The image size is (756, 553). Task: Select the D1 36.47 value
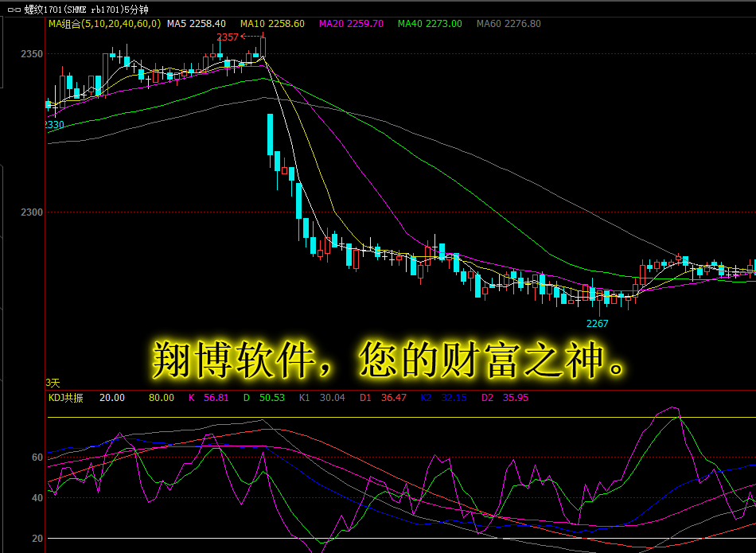pyautogui.click(x=383, y=398)
